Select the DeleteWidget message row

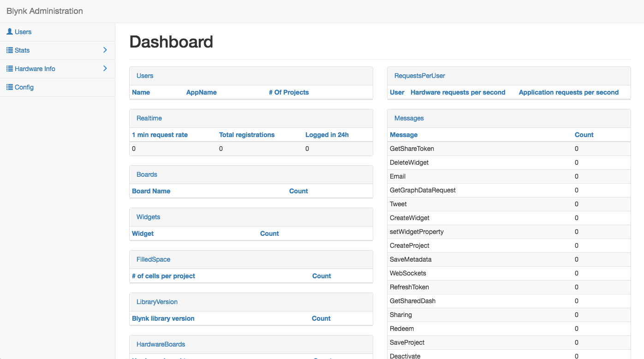click(x=509, y=162)
